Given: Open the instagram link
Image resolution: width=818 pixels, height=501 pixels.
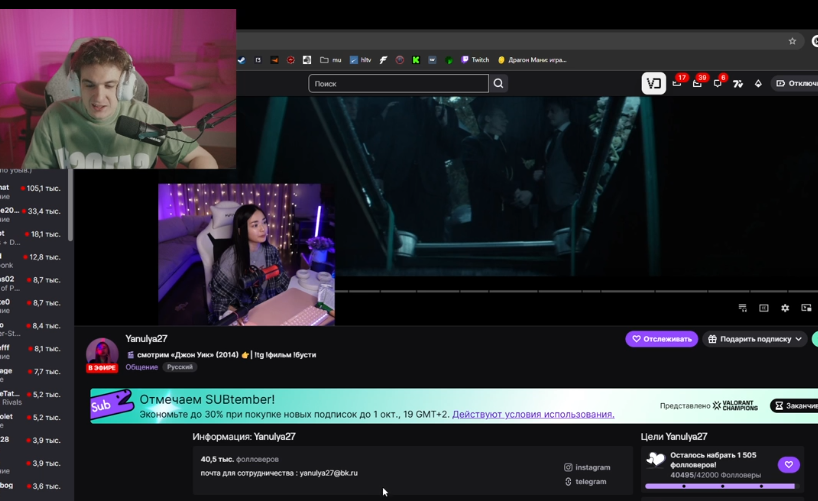Looking at the screenshot, I should coord(587,468).
